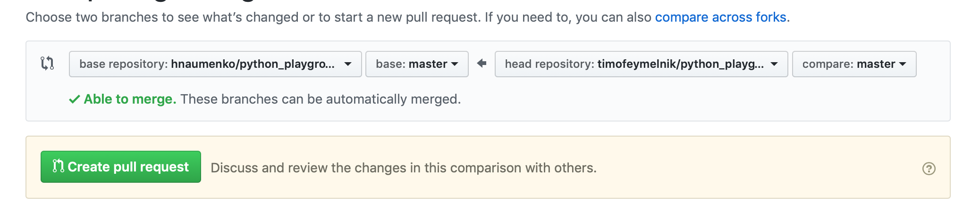Click the branch compare arrows icon

tap(47, 63)
